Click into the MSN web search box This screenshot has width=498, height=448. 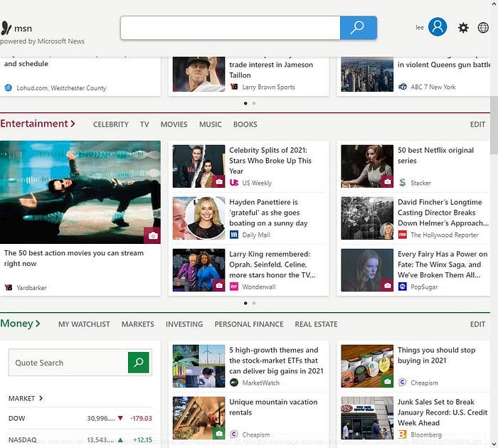(x=231, y=28)
